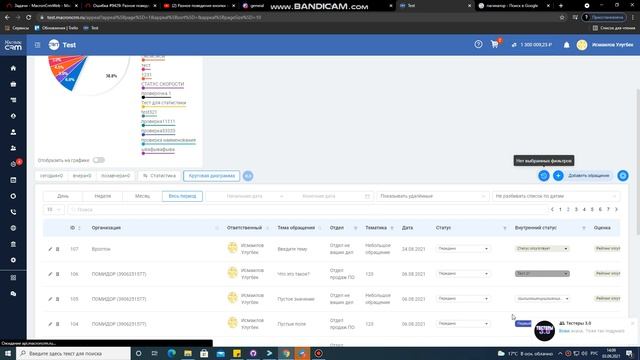The image size is (640, 360).
Task: Open the Home icon in the left sidebar
Action: 13,68
